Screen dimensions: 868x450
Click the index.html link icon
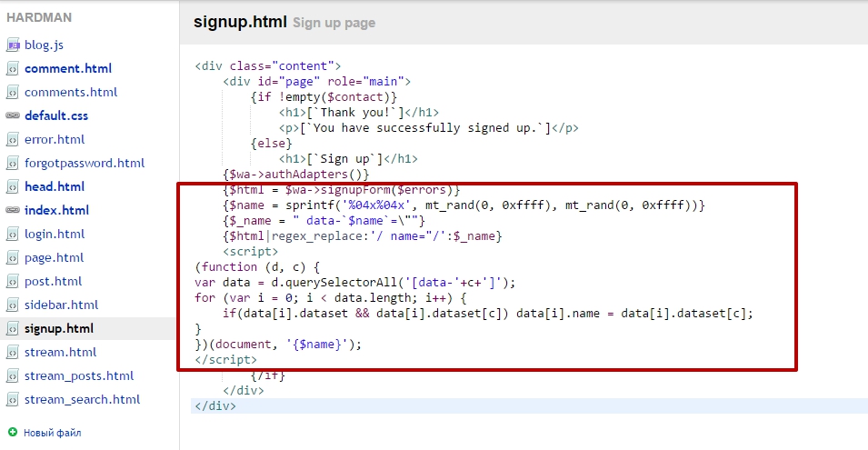13,210
